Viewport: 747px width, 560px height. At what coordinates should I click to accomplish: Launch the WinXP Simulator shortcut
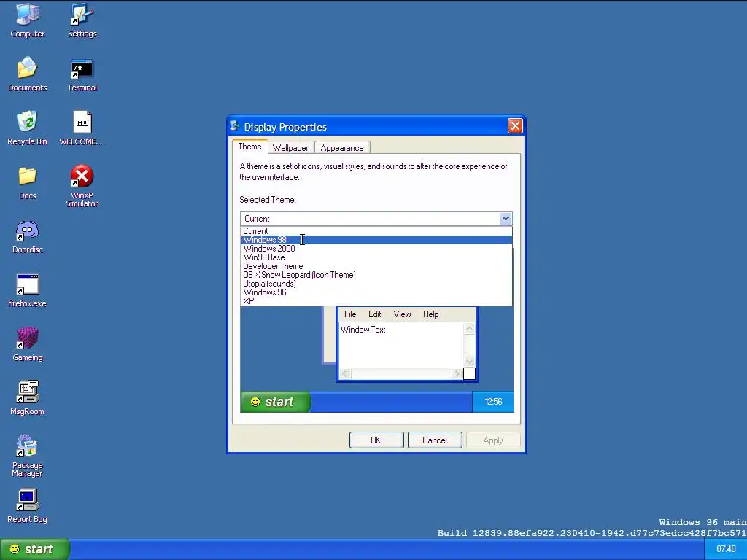coord(82,186)
